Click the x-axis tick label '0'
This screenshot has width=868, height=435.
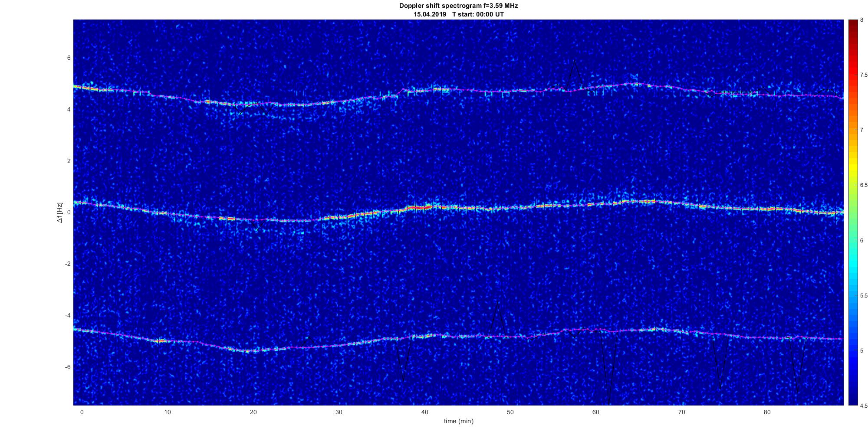[x=82, y=412]
